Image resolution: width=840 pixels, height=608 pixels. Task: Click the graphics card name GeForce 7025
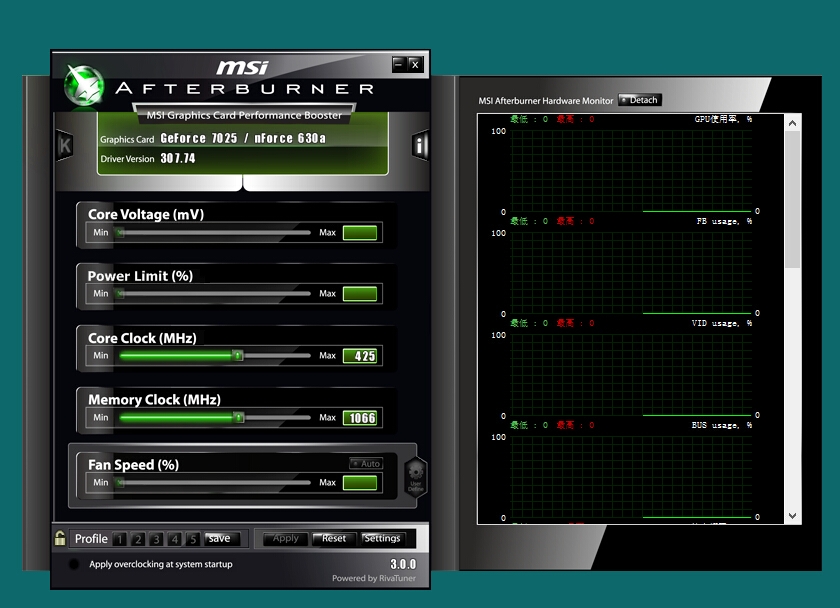(243, 138)
